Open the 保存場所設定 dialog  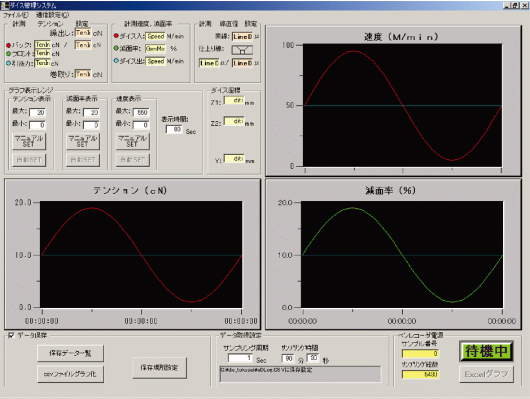(159, 368)
